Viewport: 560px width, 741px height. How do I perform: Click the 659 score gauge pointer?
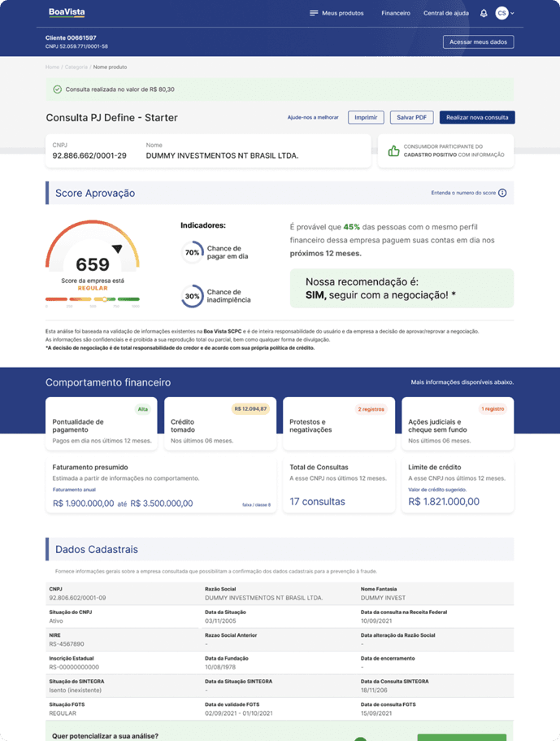(x=117, y=249)
